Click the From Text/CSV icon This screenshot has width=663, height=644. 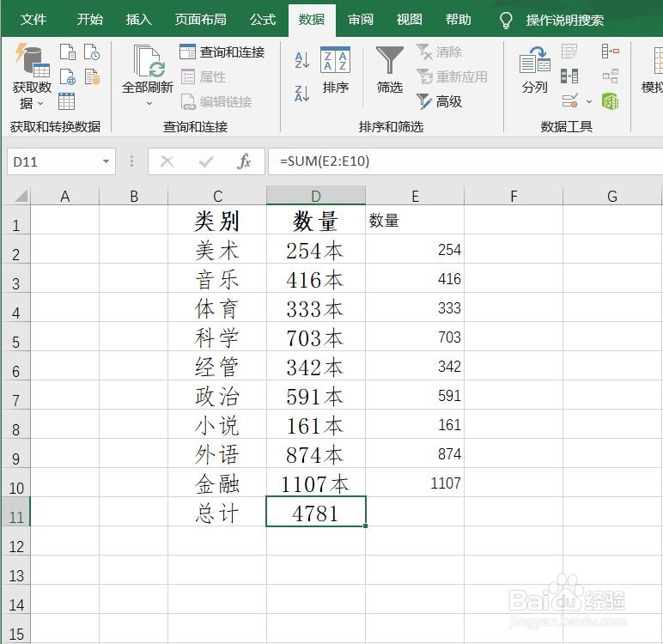point(68,52)
